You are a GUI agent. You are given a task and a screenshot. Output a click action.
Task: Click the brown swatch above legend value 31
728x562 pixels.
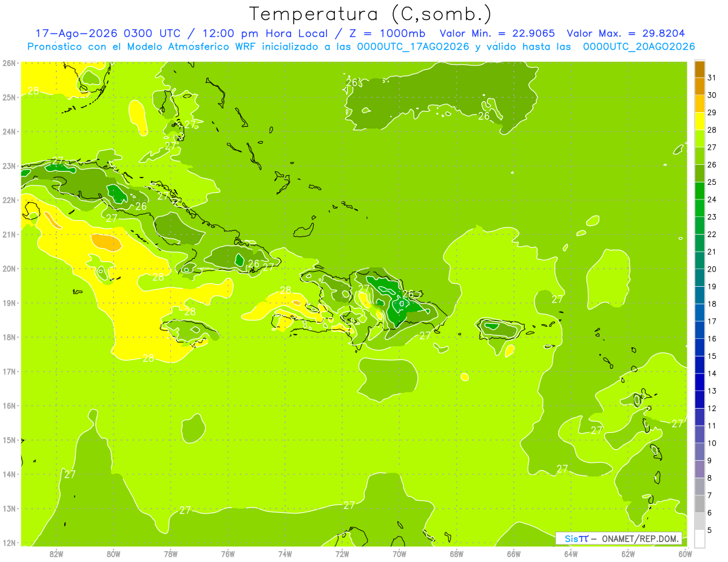click(699, 70)
